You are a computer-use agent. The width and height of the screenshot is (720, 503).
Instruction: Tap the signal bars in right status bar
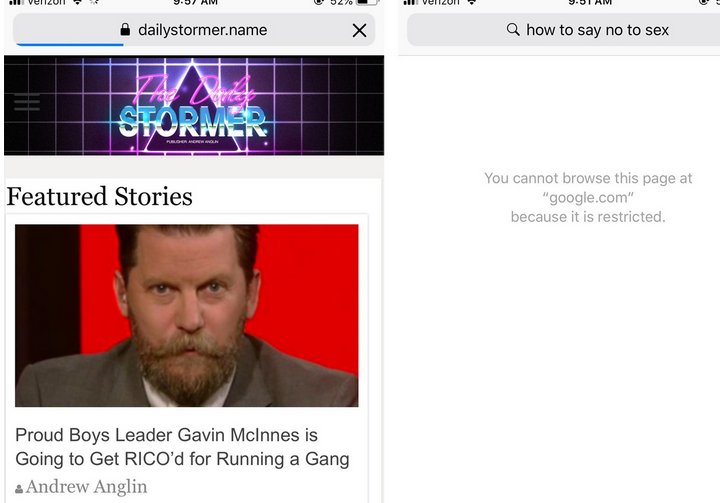click(410, 2)
